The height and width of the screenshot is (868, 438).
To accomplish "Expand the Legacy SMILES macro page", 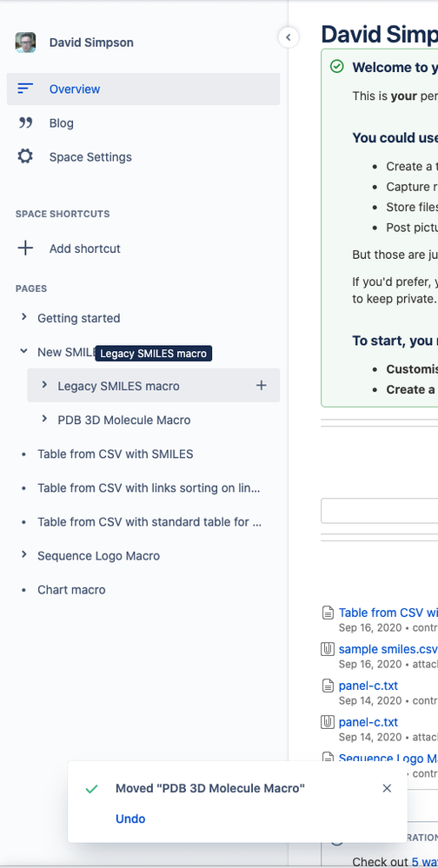I will [x=44, y=385].
